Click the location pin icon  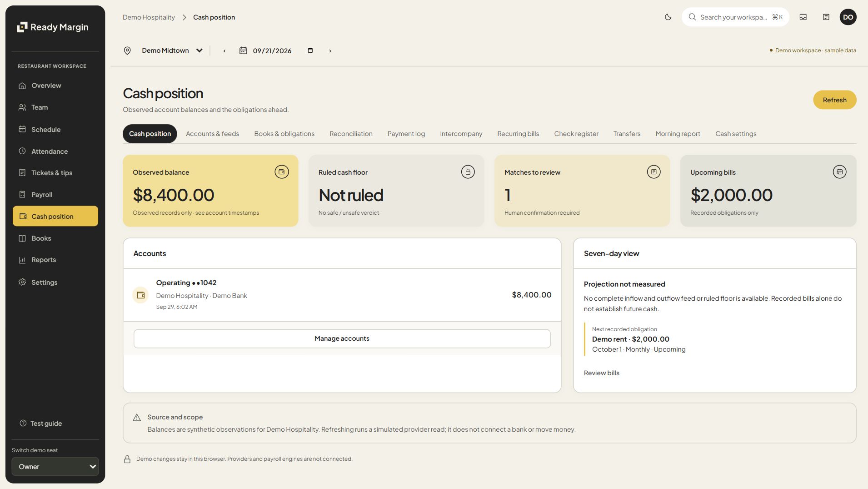[x=127, y=50]
